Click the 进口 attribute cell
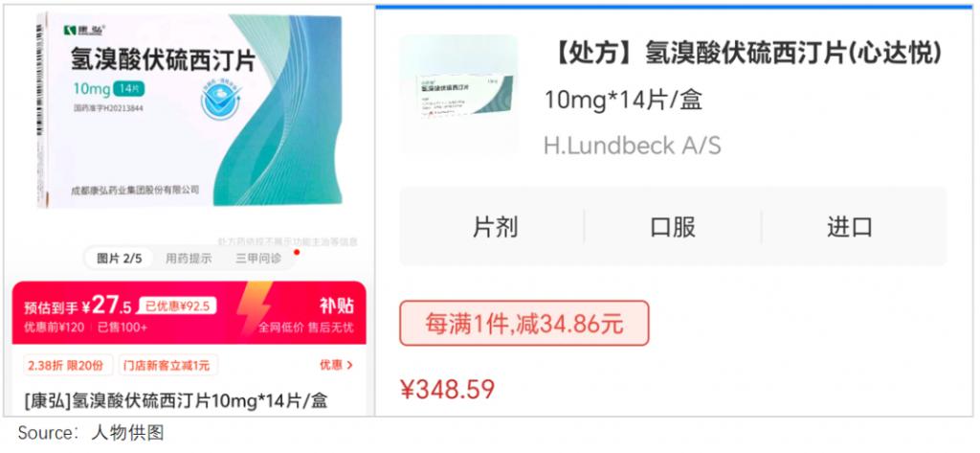 850,227
